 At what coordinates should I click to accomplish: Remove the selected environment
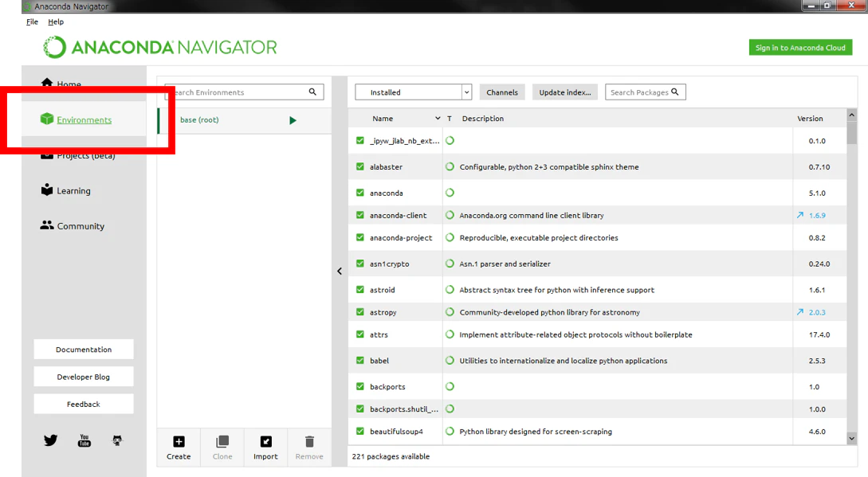point(309,447)
